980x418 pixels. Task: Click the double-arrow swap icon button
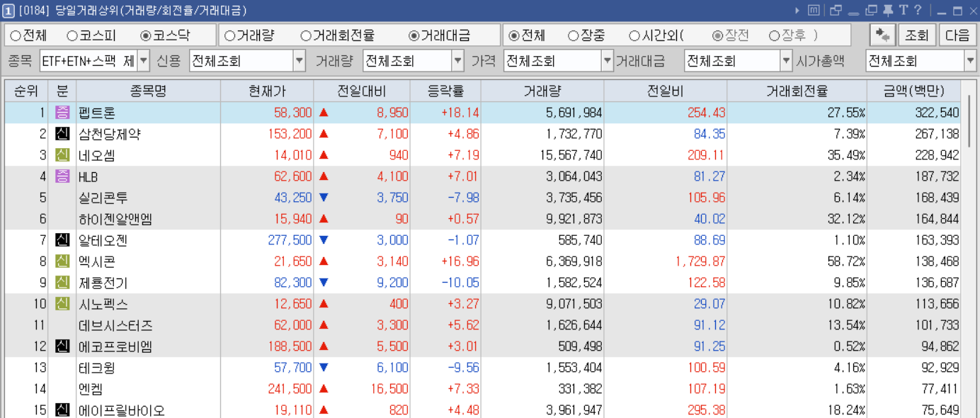882,35
